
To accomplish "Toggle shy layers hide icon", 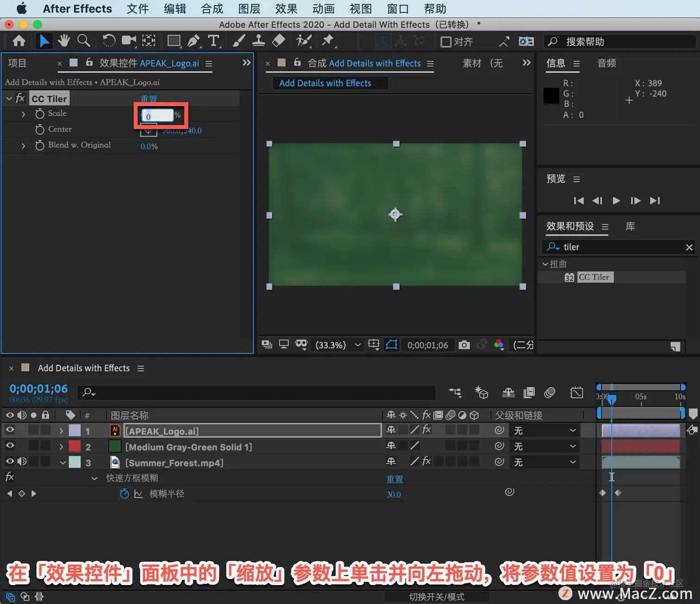I will (508, 393).
